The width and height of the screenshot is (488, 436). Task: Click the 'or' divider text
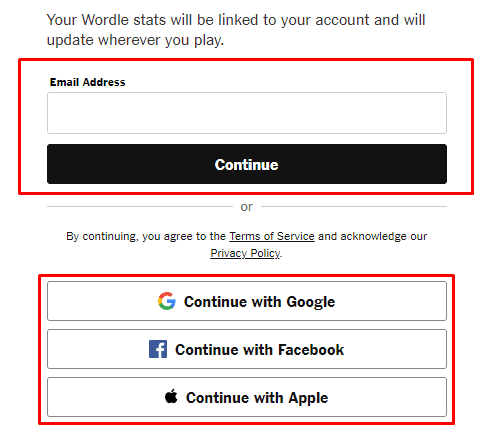(x=247, y=207)
